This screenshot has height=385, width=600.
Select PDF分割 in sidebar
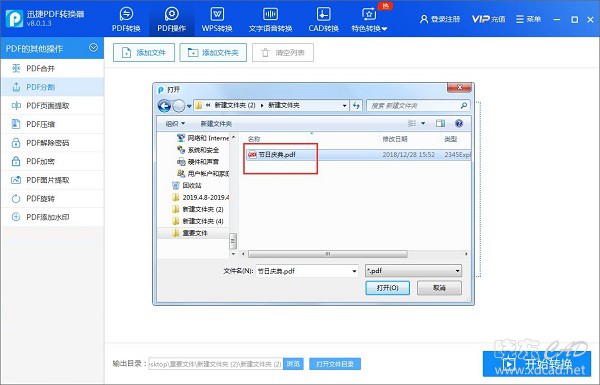52,87
